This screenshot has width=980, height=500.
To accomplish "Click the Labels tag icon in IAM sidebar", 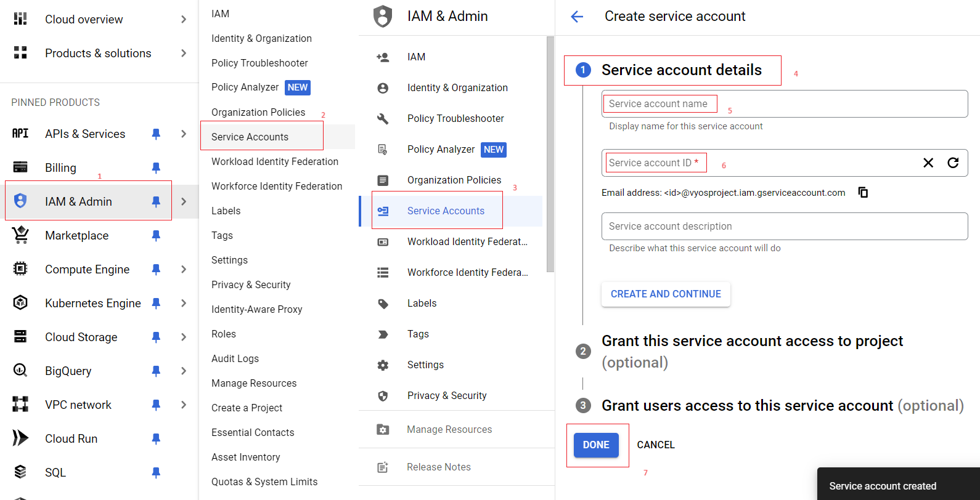I will point(383,304).
